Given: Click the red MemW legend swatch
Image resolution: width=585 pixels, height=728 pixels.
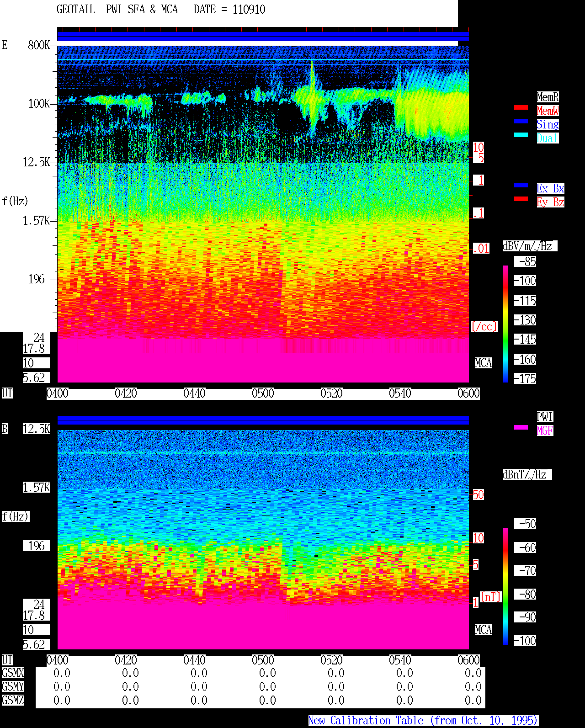Looking at the screenshot, I should coord(521,107).
